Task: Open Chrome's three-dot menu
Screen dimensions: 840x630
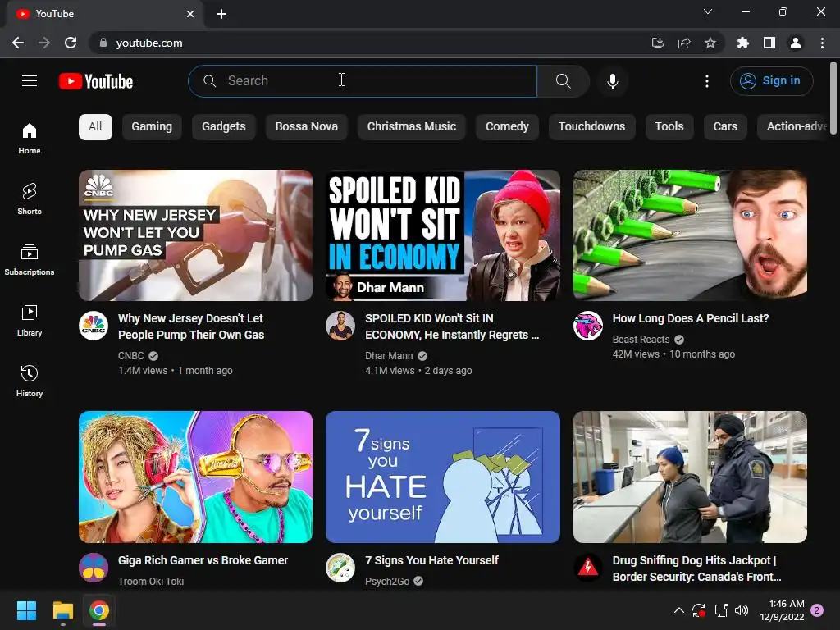Action: 822,43
